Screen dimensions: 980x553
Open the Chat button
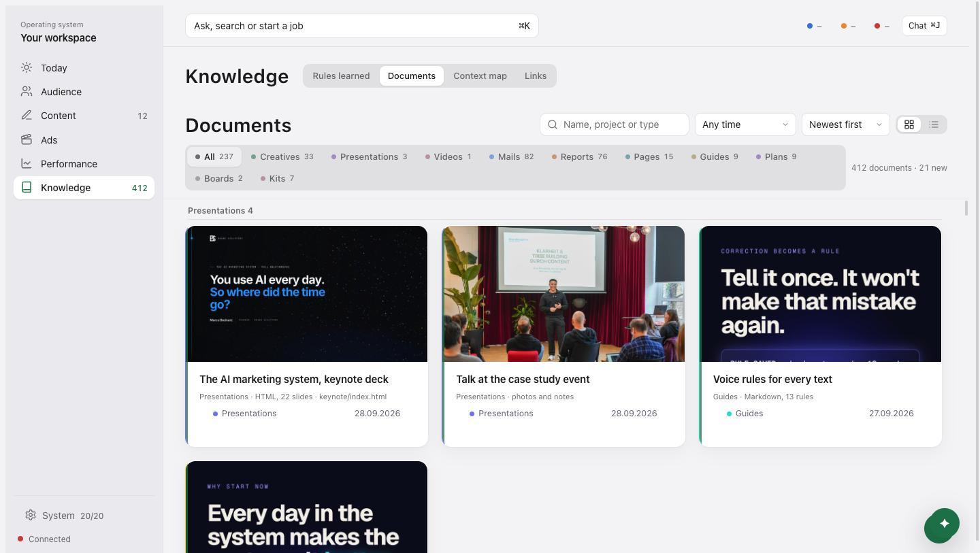point(924,26)
